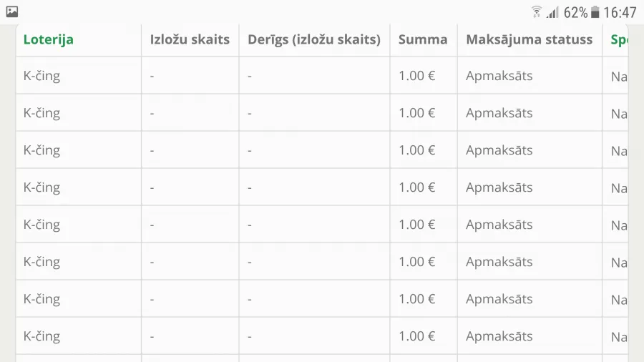Open the K-čing entry in the second table row
This screenshot has width=644, height=362.
42,113
